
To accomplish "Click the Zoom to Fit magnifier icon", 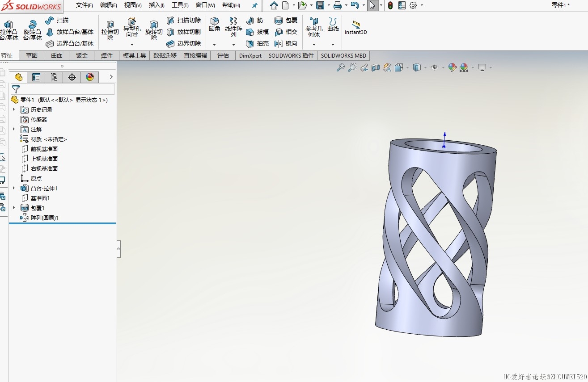I will pyautogui.click(x=341, y=67).
